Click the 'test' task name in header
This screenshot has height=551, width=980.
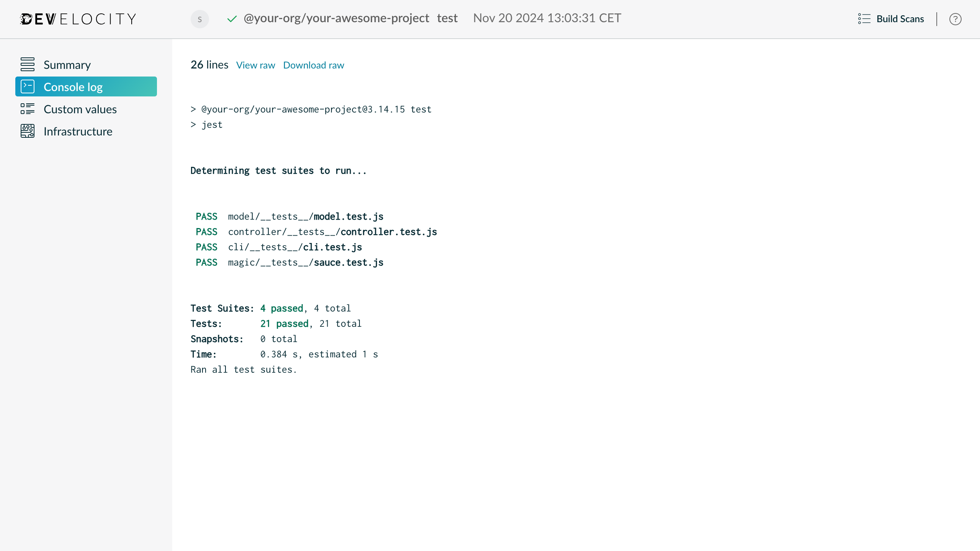447,18
